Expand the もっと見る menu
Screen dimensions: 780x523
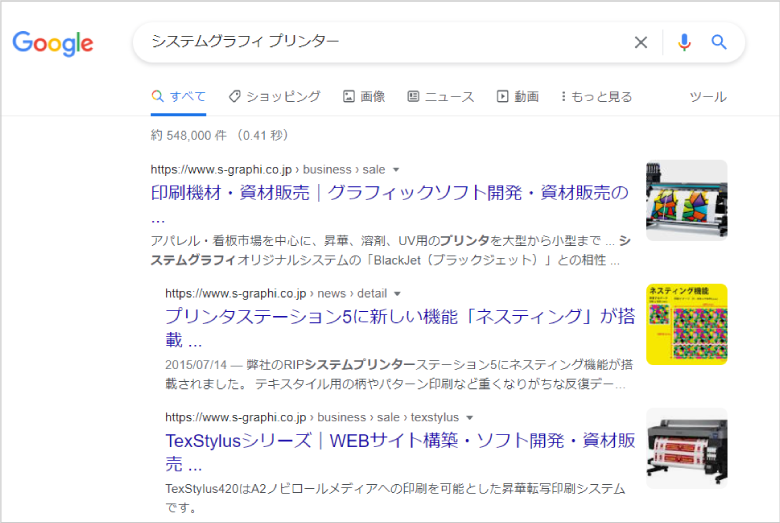(x=596, y=97)
